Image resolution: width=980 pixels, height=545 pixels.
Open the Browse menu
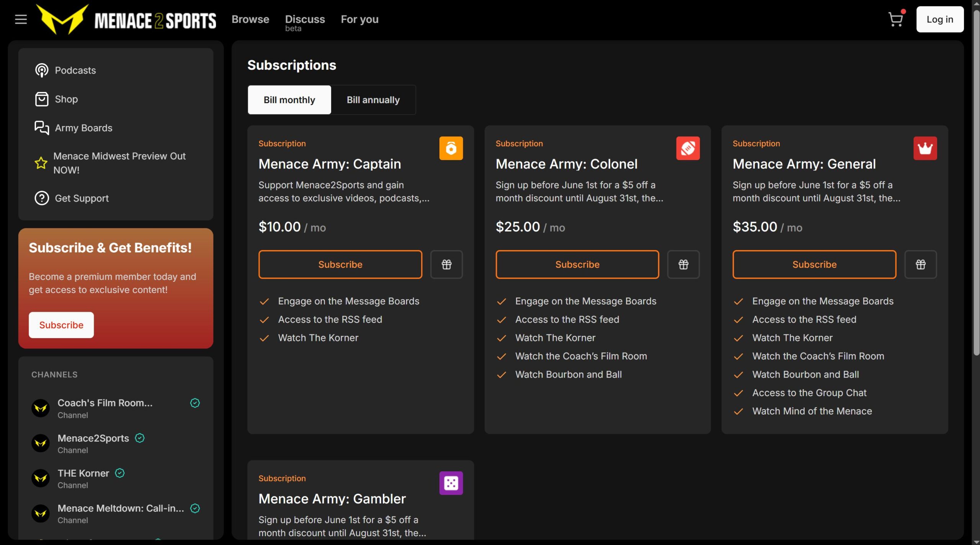click(250, 19)
